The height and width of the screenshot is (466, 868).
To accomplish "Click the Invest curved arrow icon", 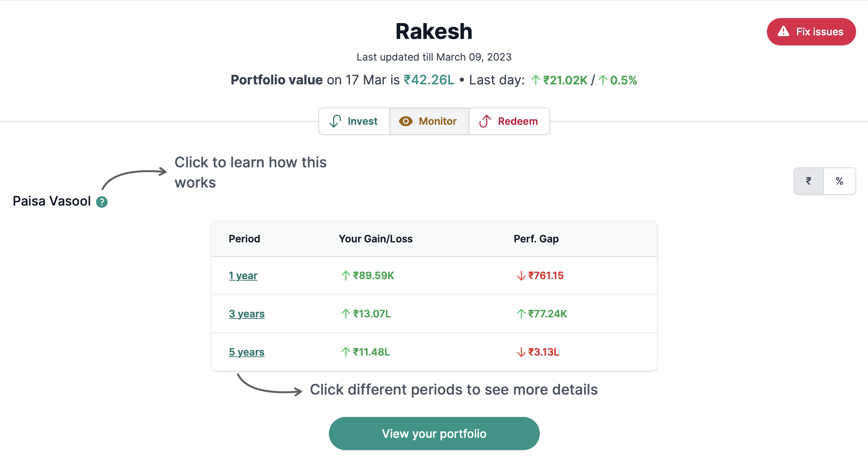I will [335, 121].
